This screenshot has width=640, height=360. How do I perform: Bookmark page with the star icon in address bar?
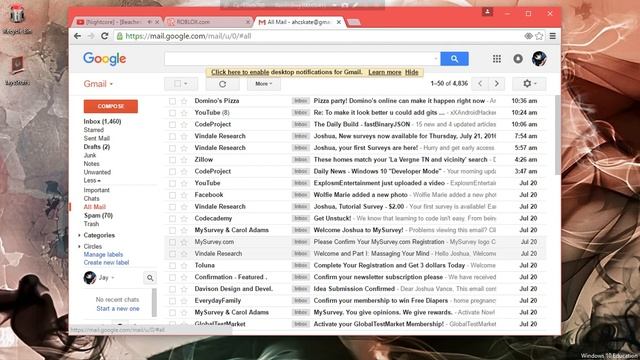coord(539,36)
